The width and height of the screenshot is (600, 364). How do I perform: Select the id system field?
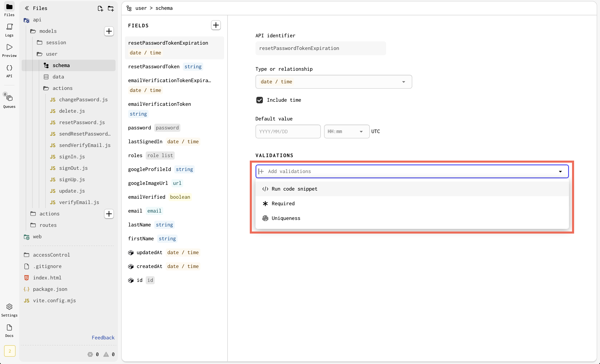[x=174, y=280]
